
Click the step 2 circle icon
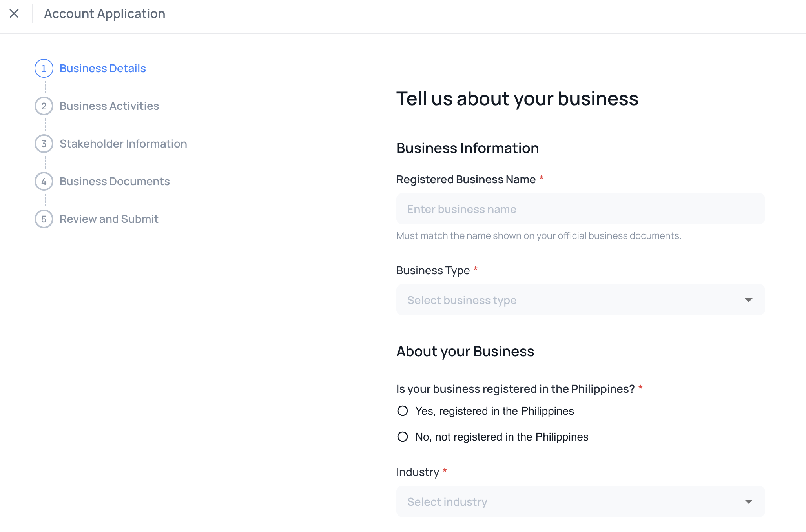tap(44, 106)
